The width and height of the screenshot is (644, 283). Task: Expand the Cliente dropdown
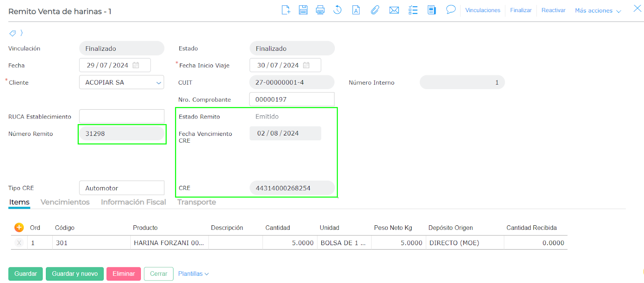point(158,83)
